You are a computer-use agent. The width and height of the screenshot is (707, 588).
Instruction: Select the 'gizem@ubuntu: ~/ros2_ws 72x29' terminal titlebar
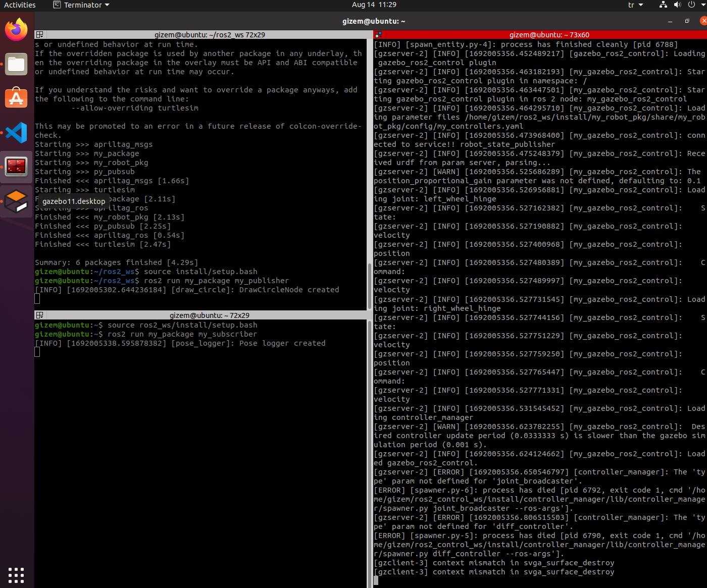(210, 35)
